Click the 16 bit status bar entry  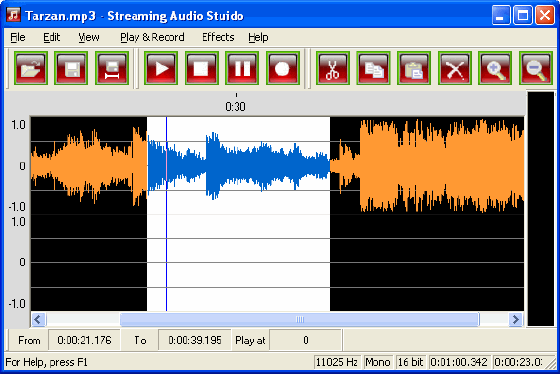pos(410,362)
